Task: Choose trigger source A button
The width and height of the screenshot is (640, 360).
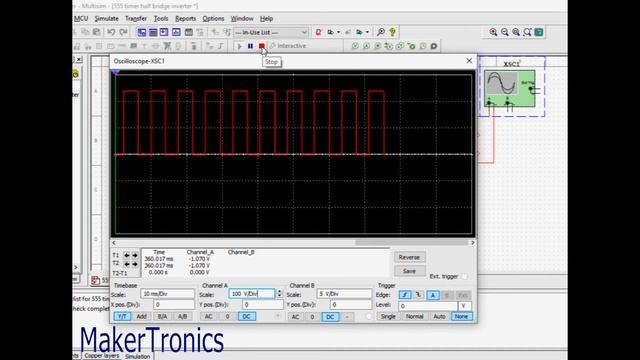Action: pos(433,295)
